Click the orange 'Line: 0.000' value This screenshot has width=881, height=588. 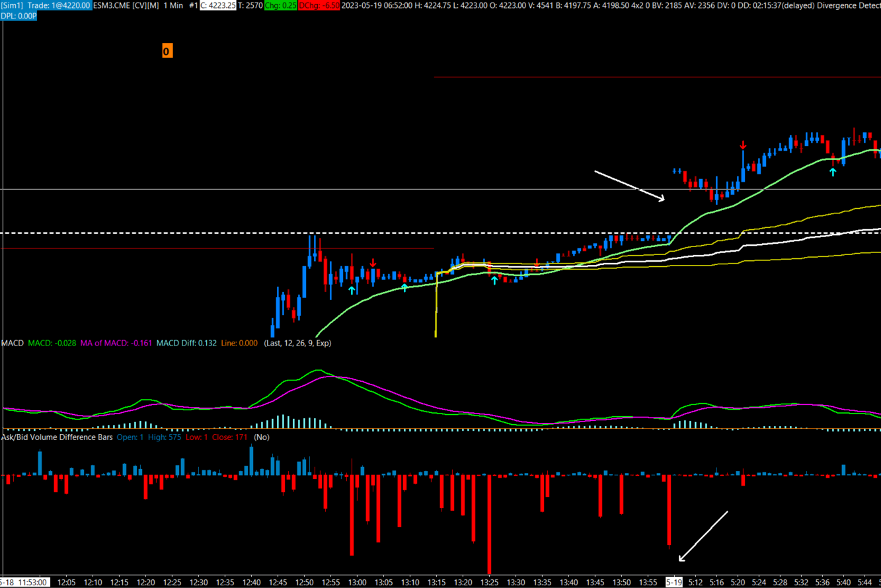239,344
